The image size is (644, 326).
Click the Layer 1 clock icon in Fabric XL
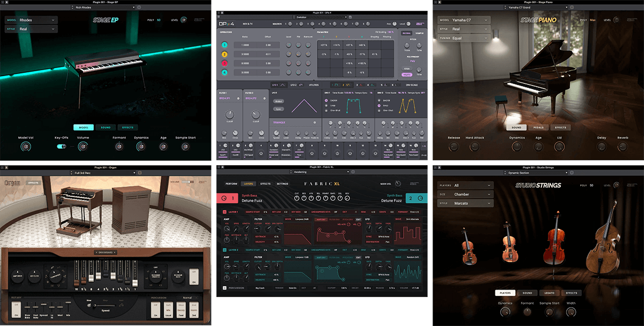pos(223,198)
